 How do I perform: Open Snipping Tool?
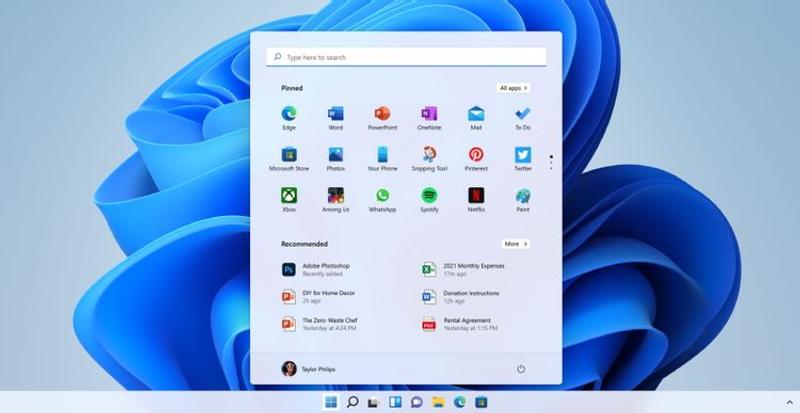point(429,159)
